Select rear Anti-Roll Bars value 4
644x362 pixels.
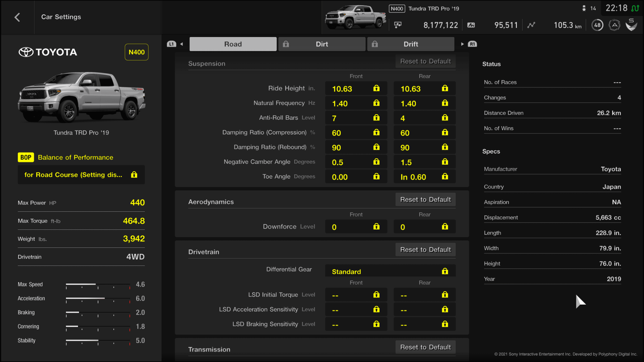tap(424, 118)
